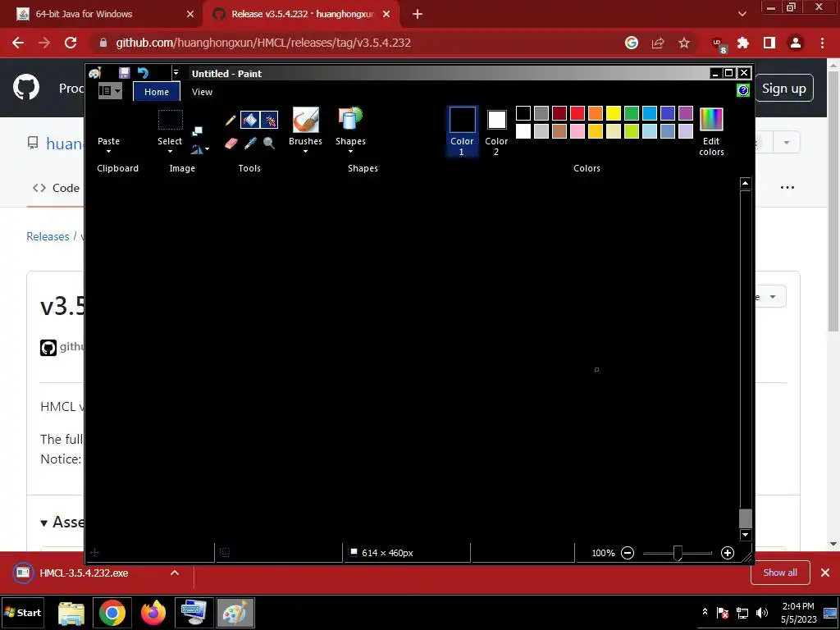Click Save icon in Paint quick access toolbar
The height and width of the screenshot is (630, 840).
125,73
